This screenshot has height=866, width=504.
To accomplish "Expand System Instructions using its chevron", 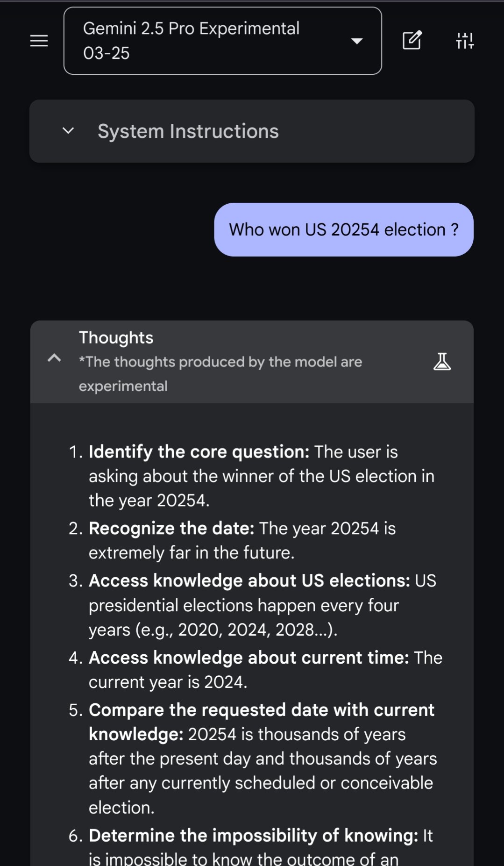I will [68, 131].
